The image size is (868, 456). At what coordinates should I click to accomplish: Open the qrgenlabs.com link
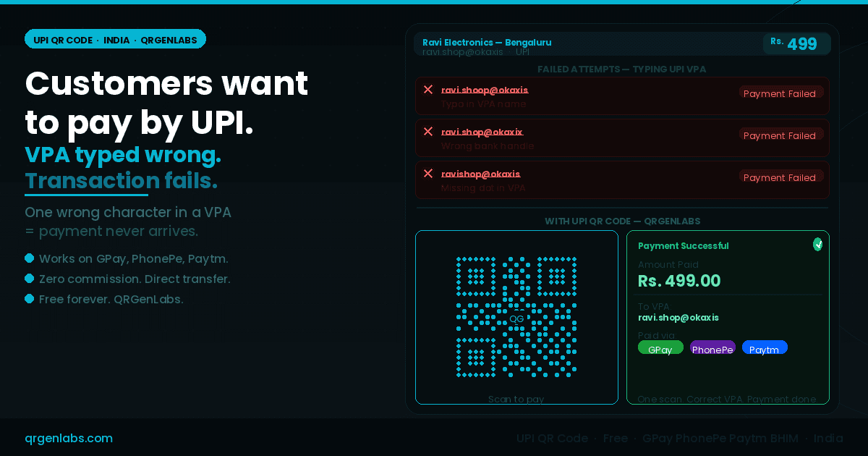[x=69, y=439]
